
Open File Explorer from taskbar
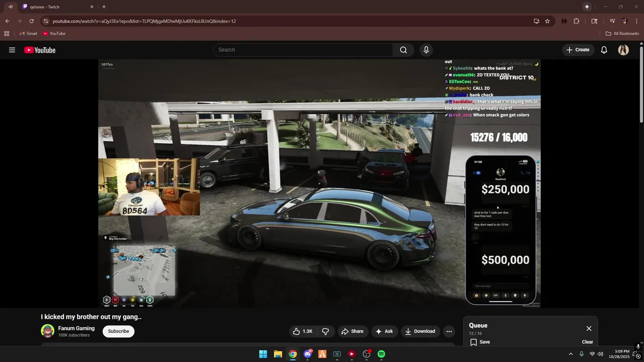tap(278, 354)
